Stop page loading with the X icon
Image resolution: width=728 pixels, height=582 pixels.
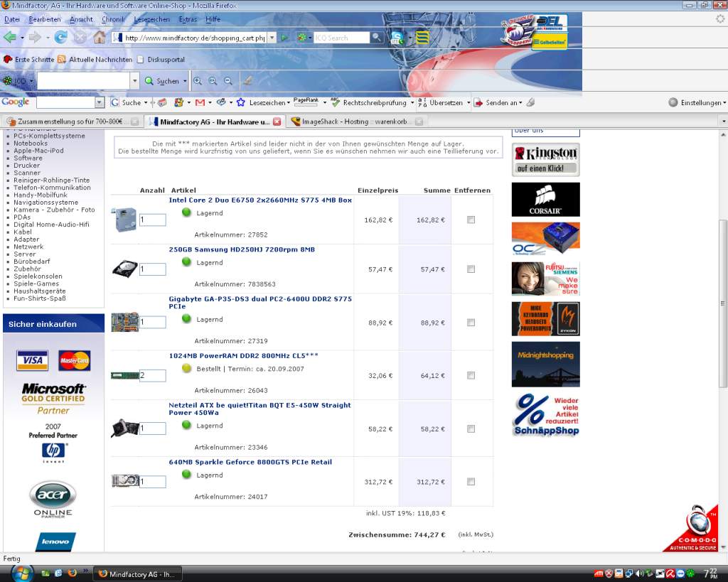(80, 38)
